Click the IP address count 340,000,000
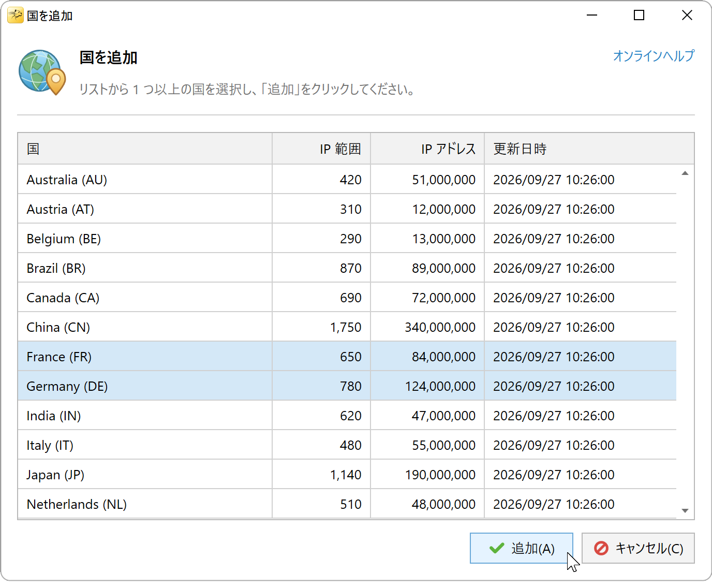The height and width of the screenshot is (588, 712). coord(440,327)
